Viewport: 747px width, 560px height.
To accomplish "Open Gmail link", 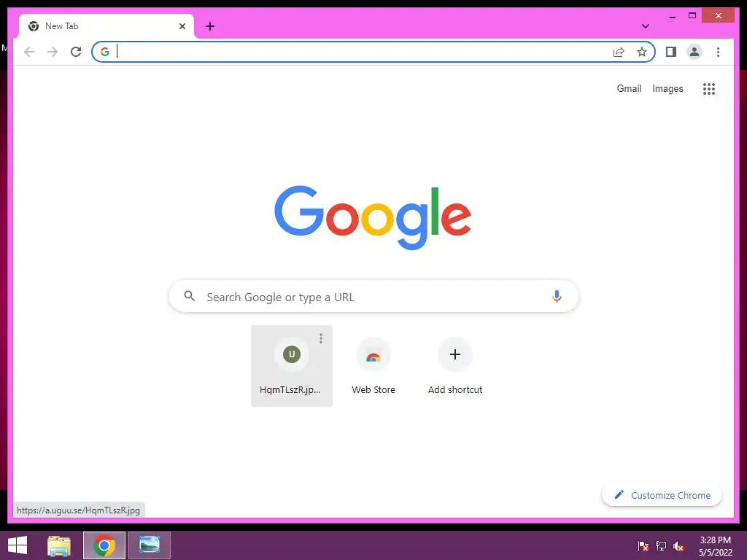I will tap(629, 88).
